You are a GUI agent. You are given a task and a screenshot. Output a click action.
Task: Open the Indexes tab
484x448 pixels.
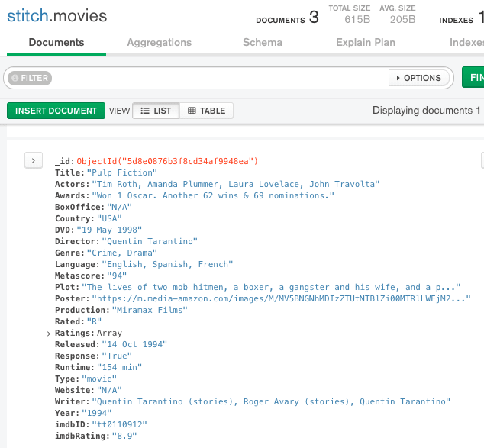point(466,43)
